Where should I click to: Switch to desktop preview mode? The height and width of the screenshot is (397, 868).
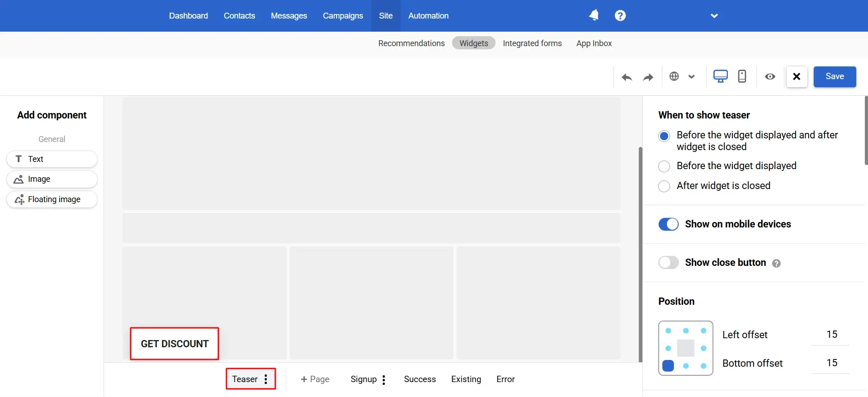pyautogui.click(x=720, y=76)
